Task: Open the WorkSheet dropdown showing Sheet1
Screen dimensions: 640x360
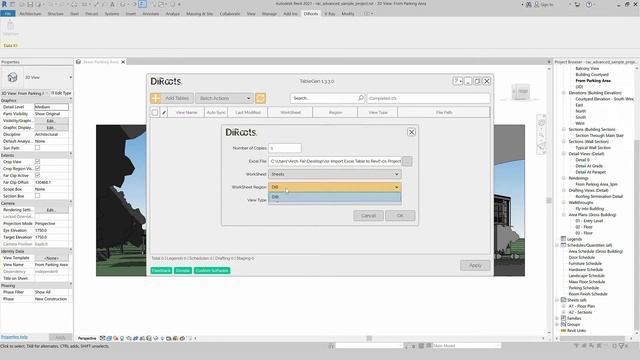Action: point(335,174)
